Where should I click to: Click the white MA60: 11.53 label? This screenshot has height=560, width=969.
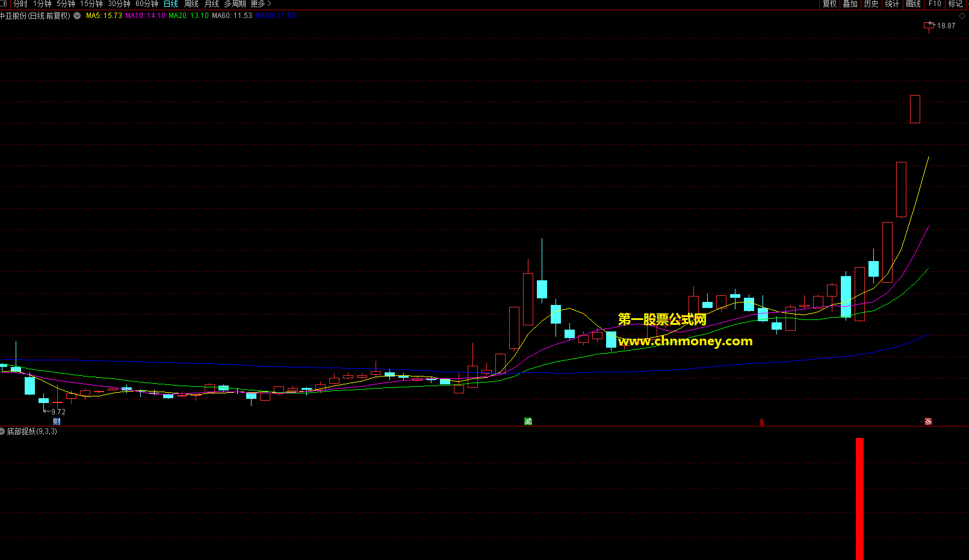click(x=232, y=16)
